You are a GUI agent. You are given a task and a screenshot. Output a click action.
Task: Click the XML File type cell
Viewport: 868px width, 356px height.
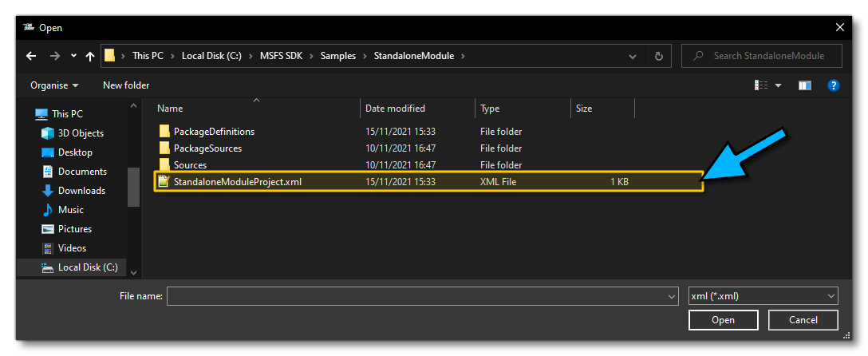(498, 182)
